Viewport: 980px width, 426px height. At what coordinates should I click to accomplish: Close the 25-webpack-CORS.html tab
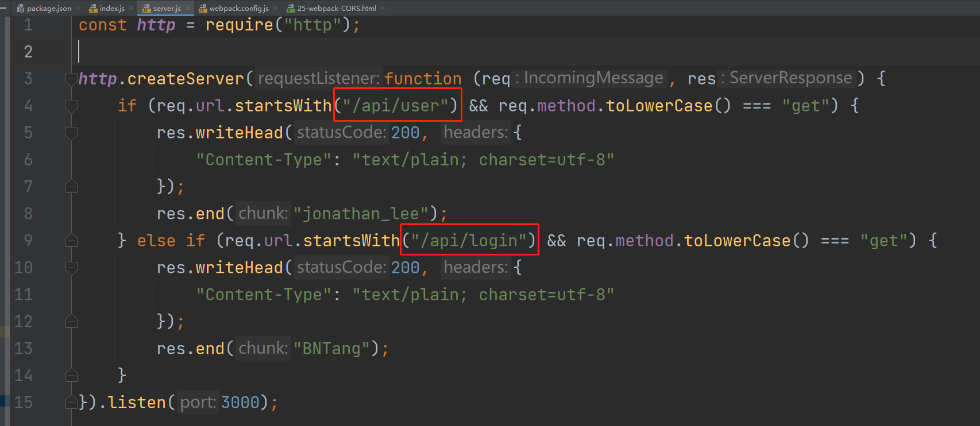coord(383,8)
